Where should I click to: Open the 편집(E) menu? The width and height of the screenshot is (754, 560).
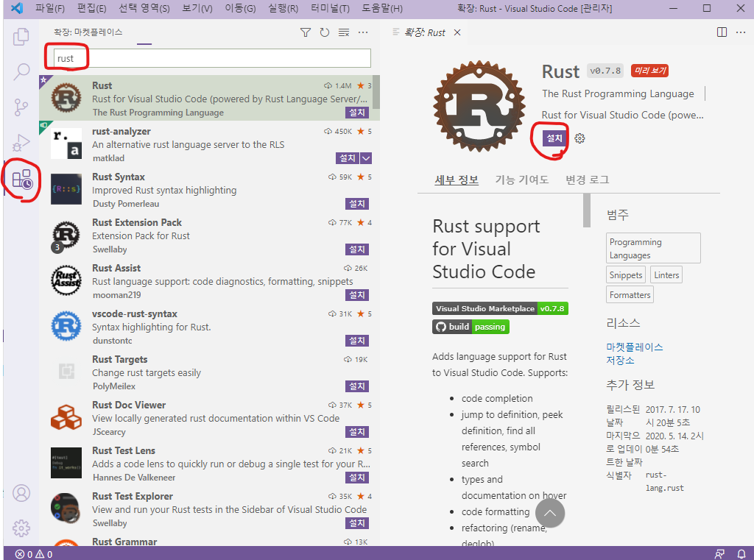(x=91, y=8)
